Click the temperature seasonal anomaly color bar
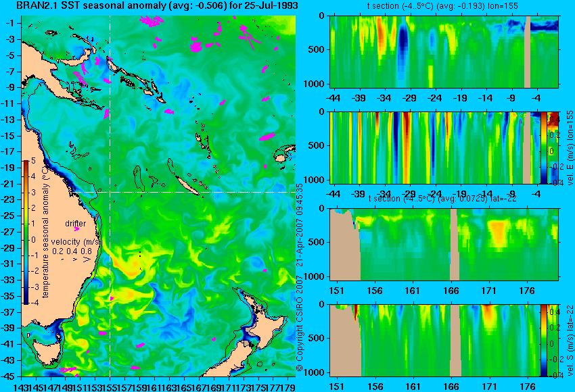 pos(26,232)
